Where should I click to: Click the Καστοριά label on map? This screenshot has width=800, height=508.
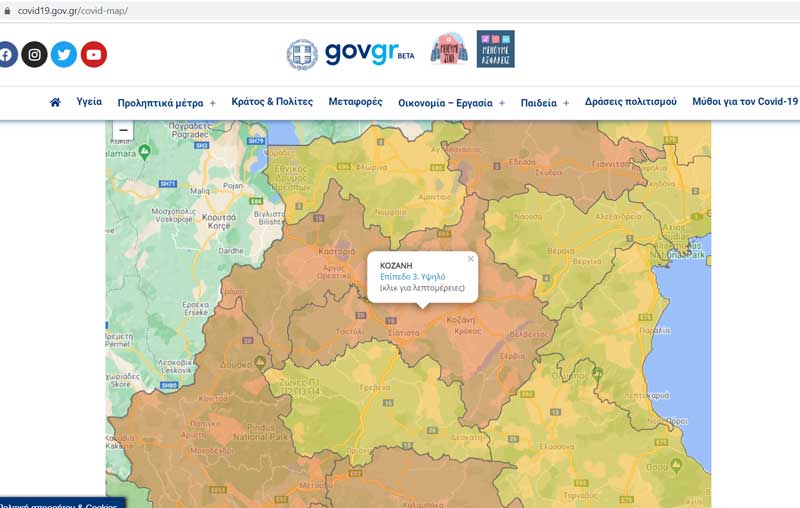(336, 251)
